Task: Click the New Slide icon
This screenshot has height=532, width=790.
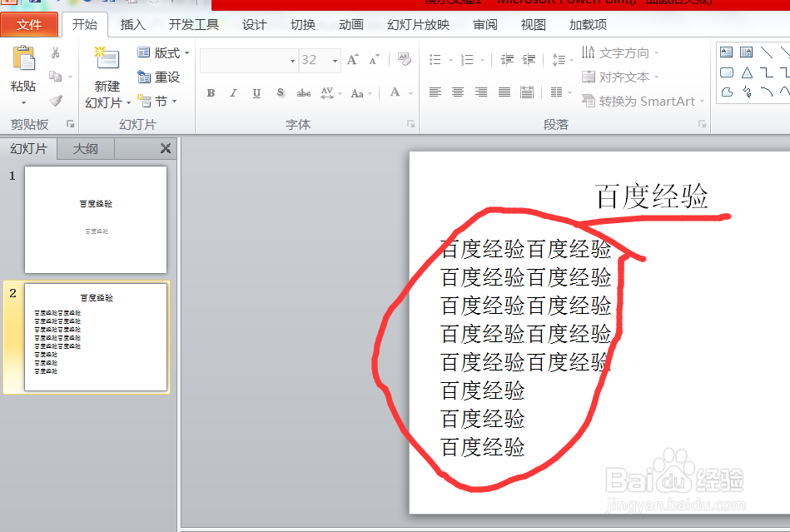Action: coord(107,58)
